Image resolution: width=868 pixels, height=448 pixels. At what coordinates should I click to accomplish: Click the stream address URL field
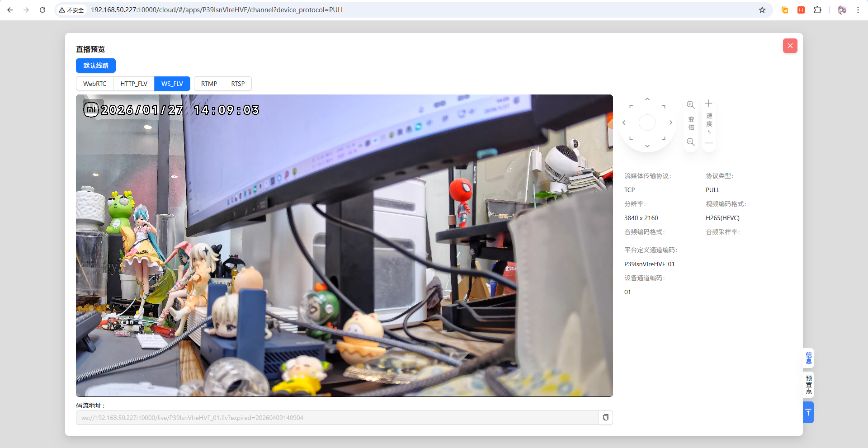tap(337, 418)
